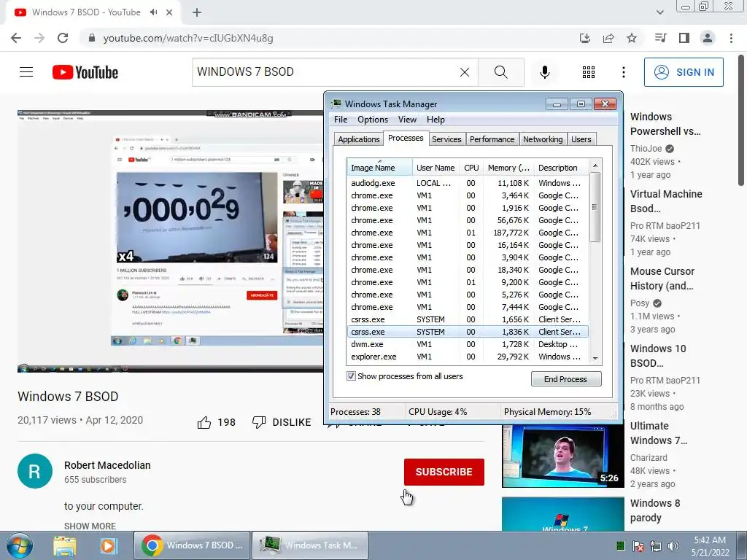Open the Windows Start menu

click(x=20, y=545)
